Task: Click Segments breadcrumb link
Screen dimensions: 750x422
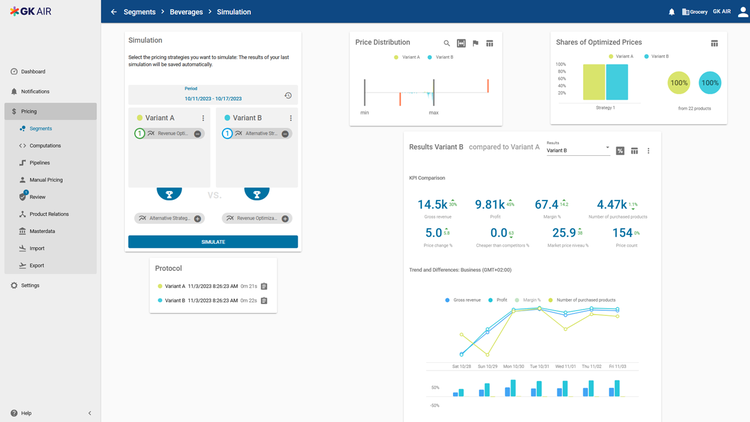Action: point(139,12)
